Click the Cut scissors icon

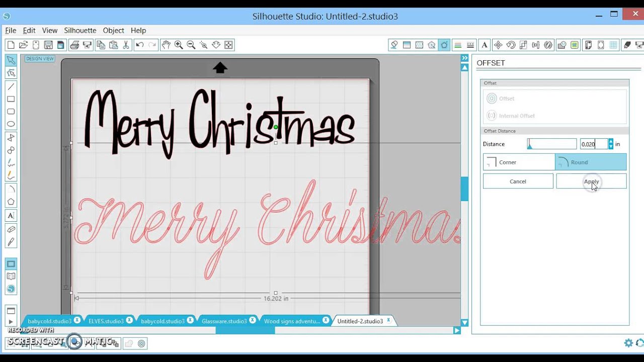(x=126, y=45)
